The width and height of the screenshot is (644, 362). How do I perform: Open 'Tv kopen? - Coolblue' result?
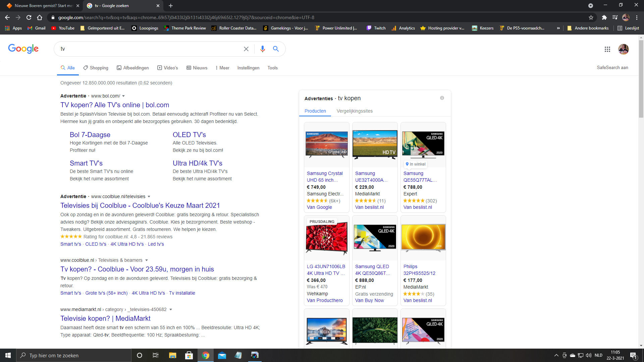(x=137, y=269)
